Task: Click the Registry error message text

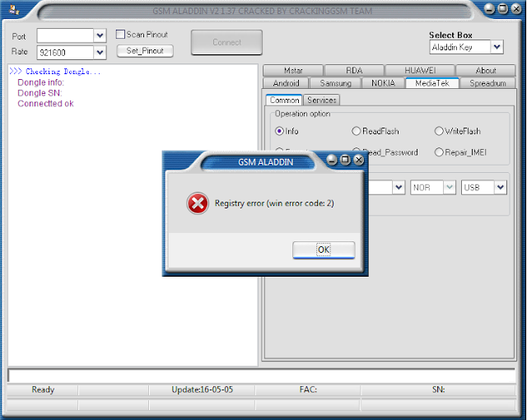Action: pyautogui.click(x=274, y=203)
